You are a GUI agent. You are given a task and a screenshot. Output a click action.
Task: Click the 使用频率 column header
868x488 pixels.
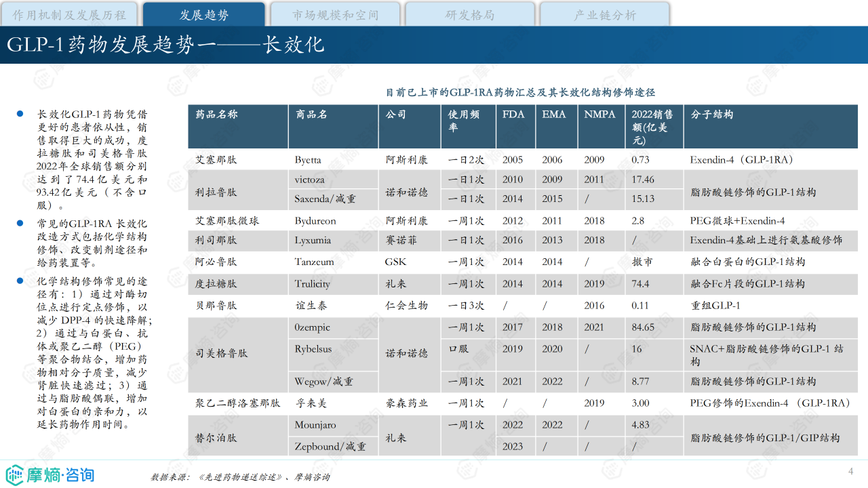coord(469,127)
